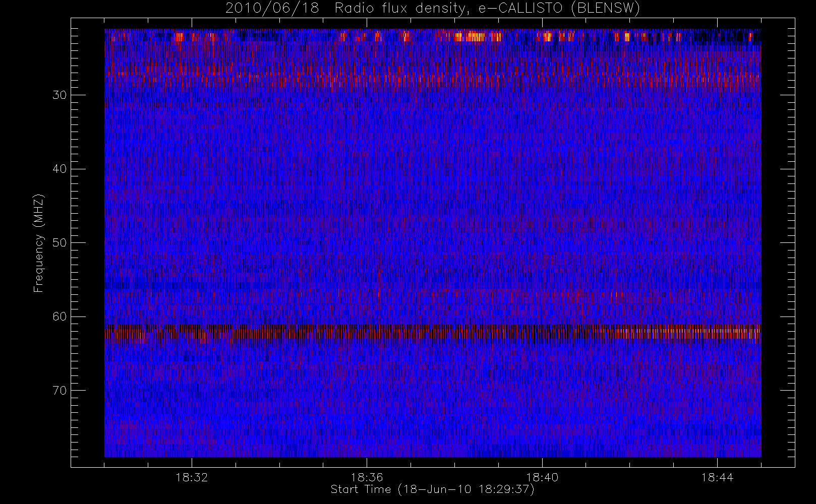
Task: Click the 18:32 time tick label
Action: tap(192, 477)
